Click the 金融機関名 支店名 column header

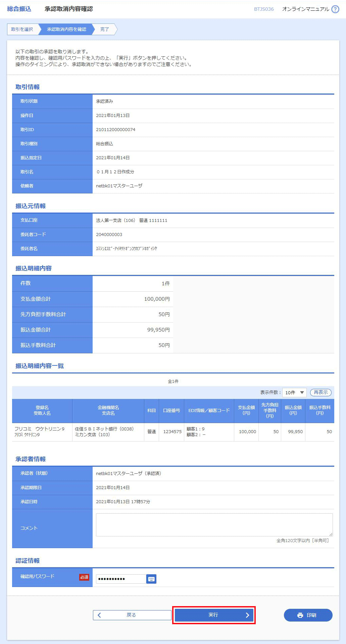(108, 410)
